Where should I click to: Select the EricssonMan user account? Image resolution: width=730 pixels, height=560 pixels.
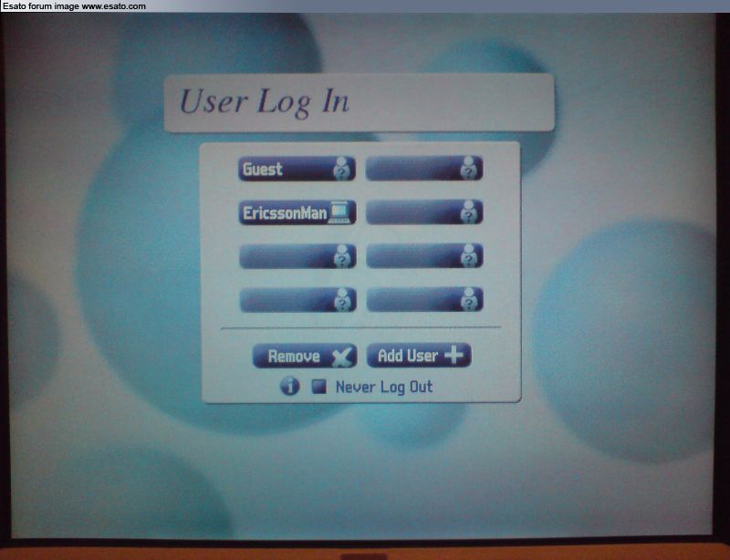coord(297,213)
